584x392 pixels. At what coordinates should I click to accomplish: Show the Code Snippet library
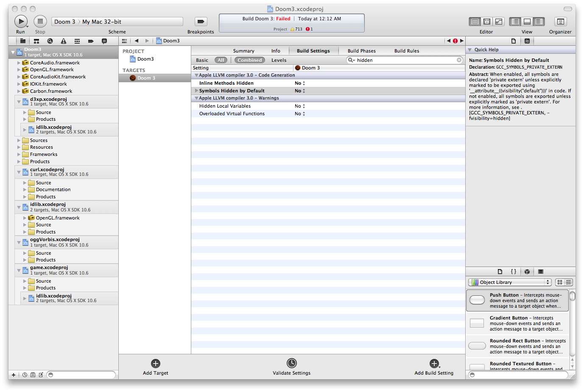pyautogui.click(x=514, y=272)
